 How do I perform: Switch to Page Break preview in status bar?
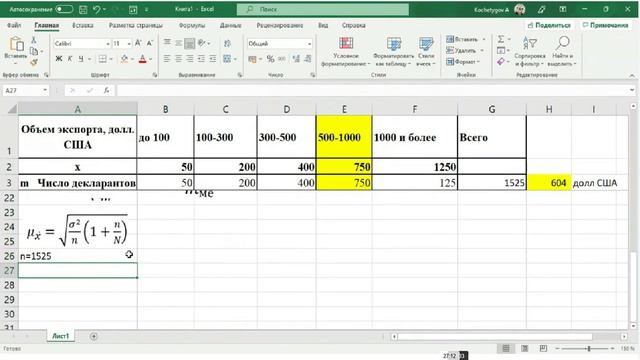coord(543,348)
